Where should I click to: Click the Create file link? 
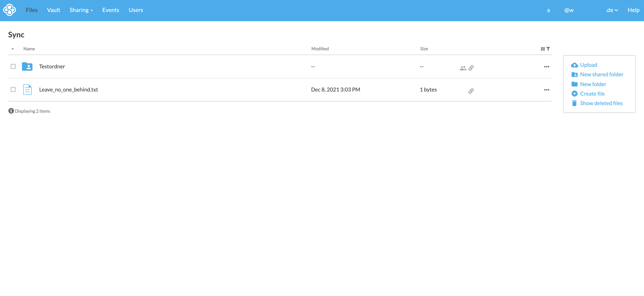tap(592, 94)
